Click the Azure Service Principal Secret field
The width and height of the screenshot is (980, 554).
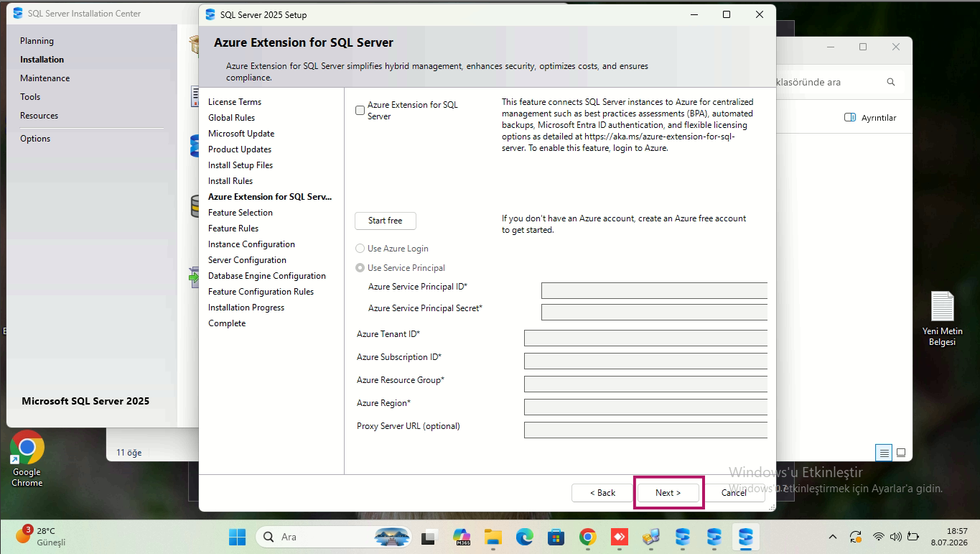pos(654,312)
